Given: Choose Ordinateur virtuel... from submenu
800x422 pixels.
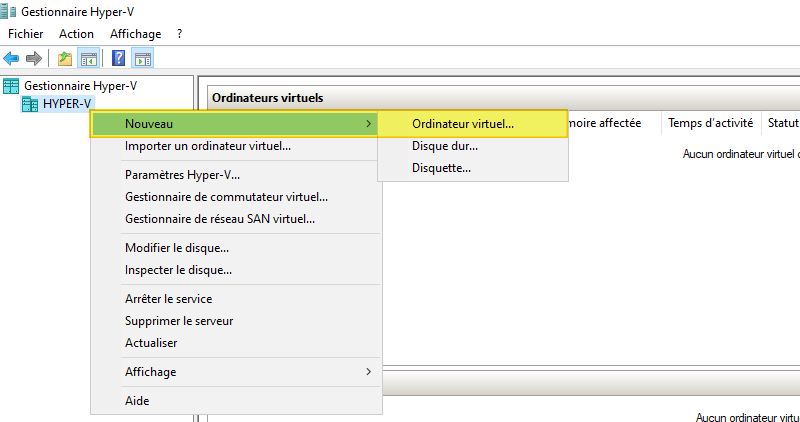Looking at the screenshot, I should click(x=462, y=124).
